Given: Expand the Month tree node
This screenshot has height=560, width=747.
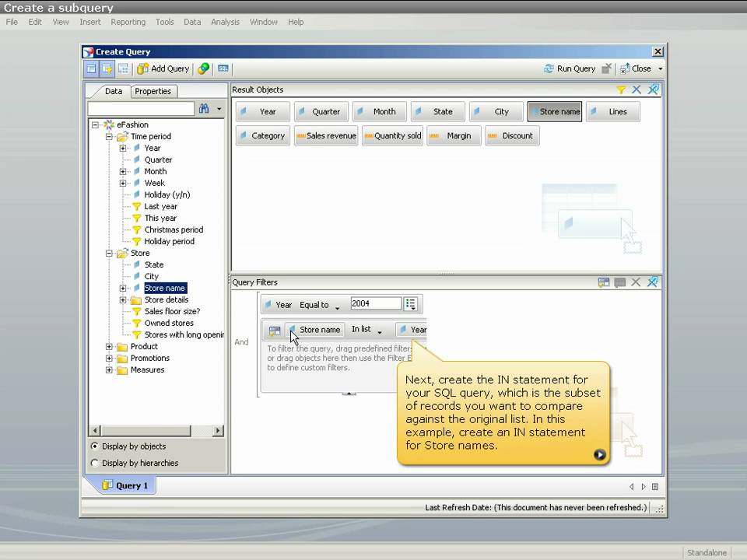Looking at the screenshot, I should pos(123,171).
